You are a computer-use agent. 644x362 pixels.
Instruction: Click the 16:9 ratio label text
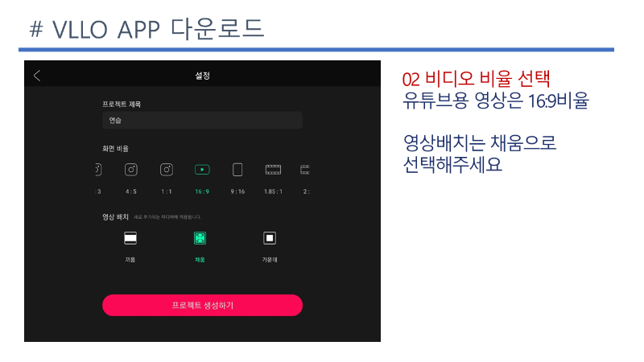pos(202,191)
